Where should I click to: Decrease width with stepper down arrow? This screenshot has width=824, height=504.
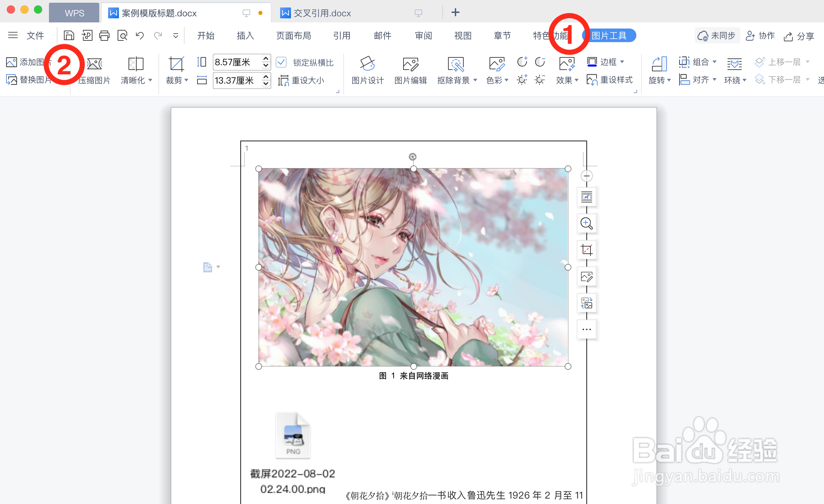tap(266, 84)
